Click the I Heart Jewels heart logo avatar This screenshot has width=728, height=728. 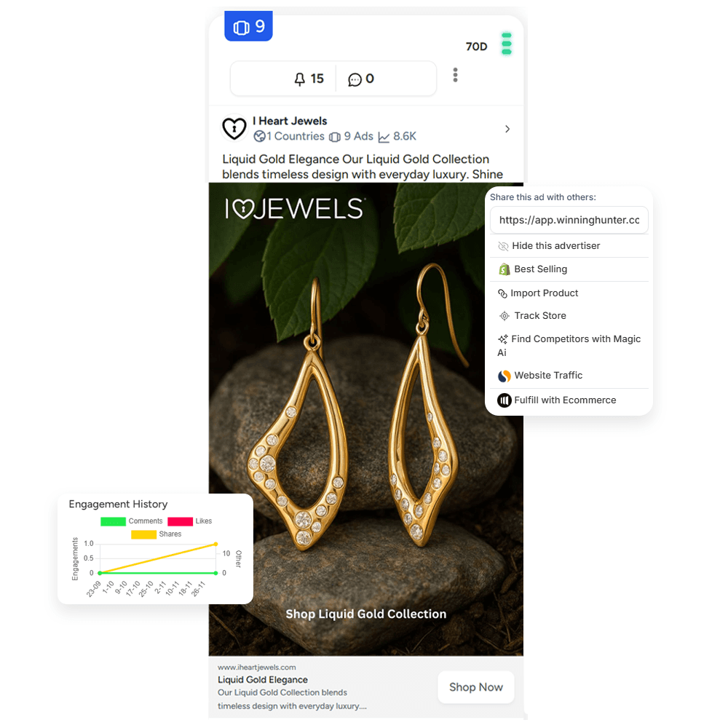coord(234,128)
